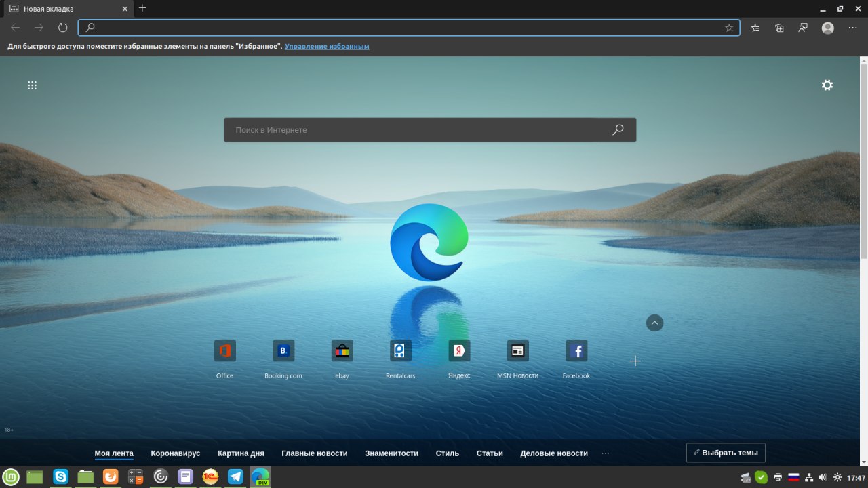Click the volume speaker tray icon

822,477
